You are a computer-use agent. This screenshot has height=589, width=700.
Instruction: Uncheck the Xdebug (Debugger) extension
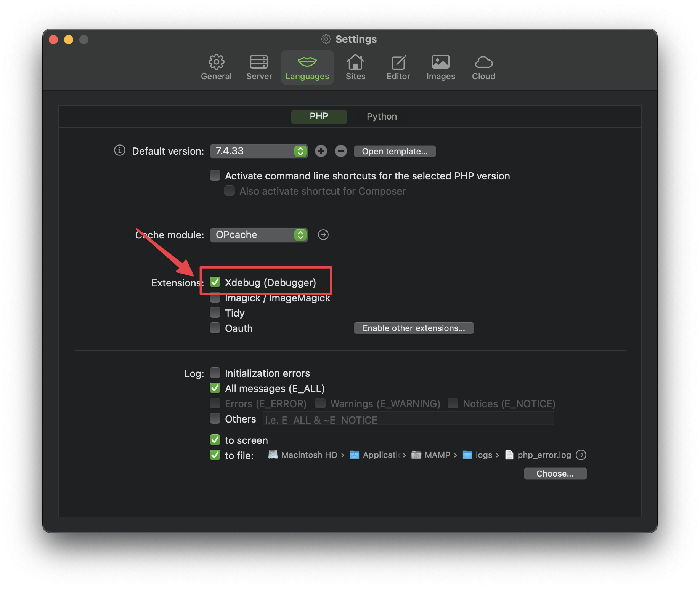[215, 282]
